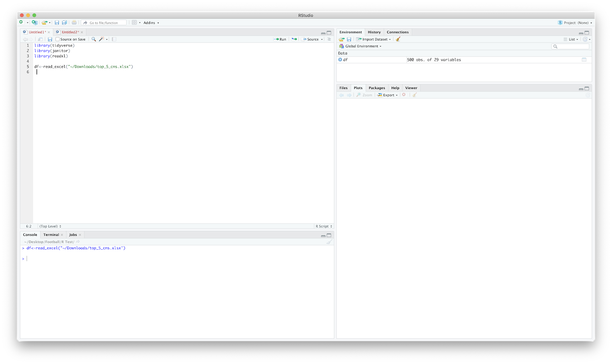Switch to the Untitled1 script tab
The image size is (612, 364).
pos(37,32)
